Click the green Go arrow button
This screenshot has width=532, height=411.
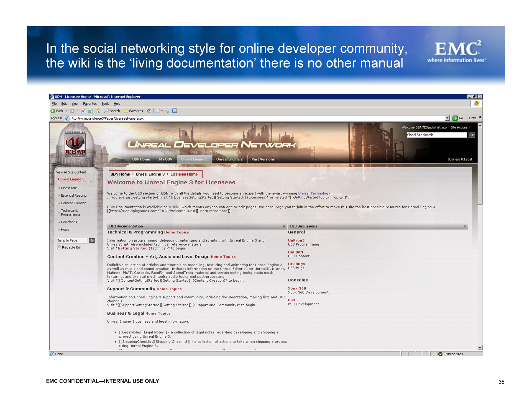(x=455, y=118)
